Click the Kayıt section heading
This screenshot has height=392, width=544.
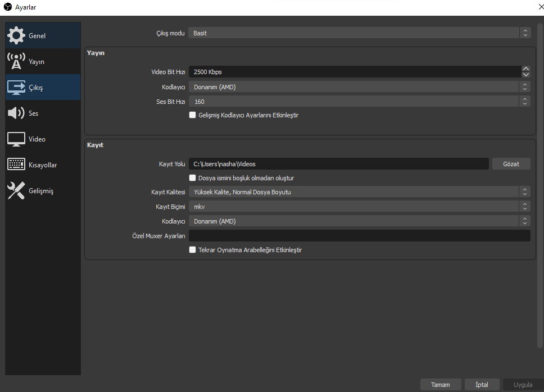click(x=95, y=145)
